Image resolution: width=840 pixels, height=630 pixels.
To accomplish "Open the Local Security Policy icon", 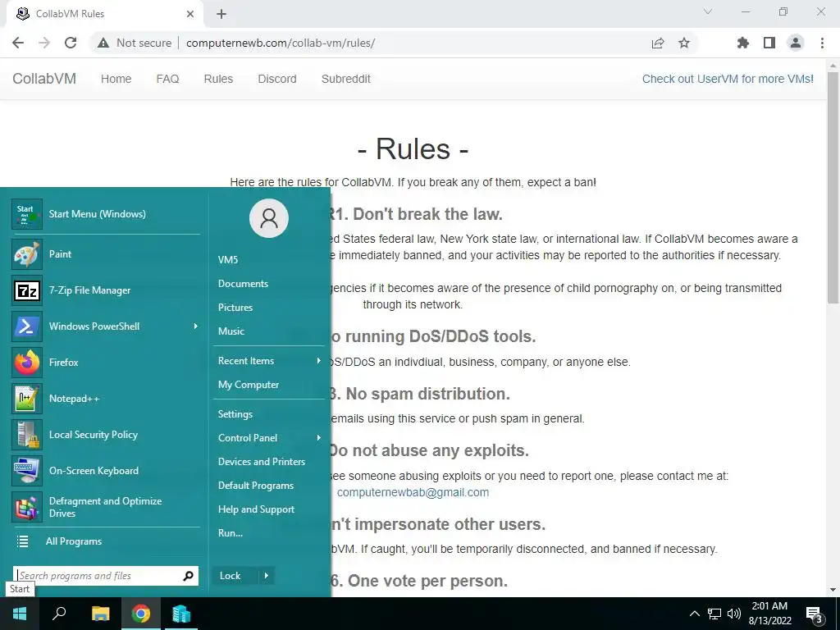I will coord(27,435).
